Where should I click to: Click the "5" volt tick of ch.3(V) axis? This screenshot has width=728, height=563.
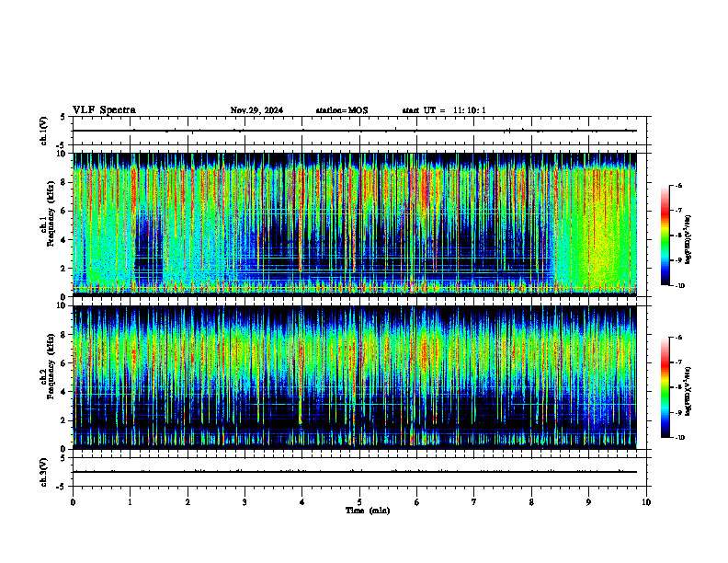pyautogui.click(x=63, y=458)
